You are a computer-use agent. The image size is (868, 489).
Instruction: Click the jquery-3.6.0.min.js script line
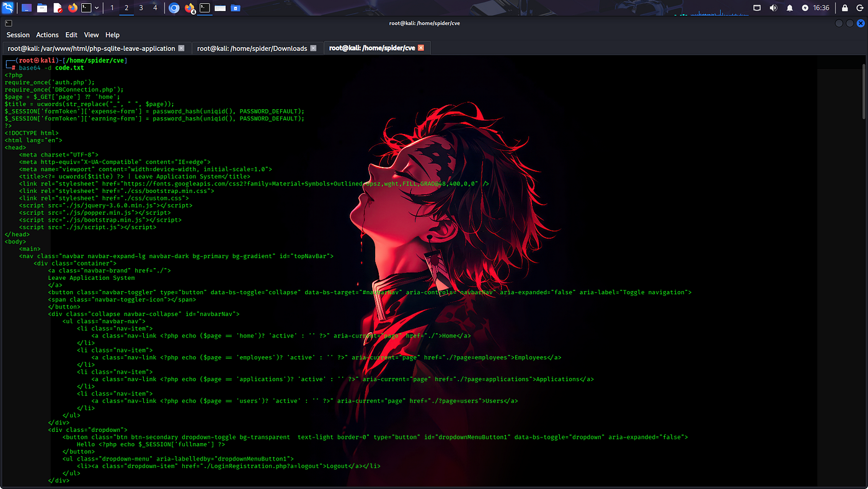[106, 205]
